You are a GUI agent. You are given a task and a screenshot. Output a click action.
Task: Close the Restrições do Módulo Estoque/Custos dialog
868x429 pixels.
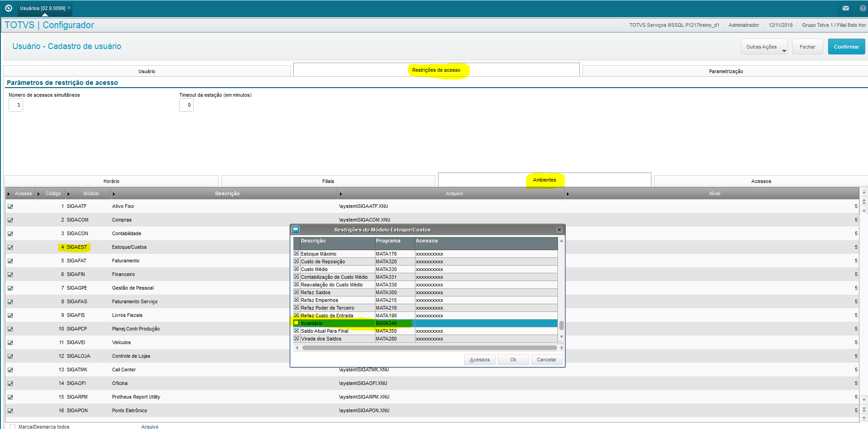[559, 230]
